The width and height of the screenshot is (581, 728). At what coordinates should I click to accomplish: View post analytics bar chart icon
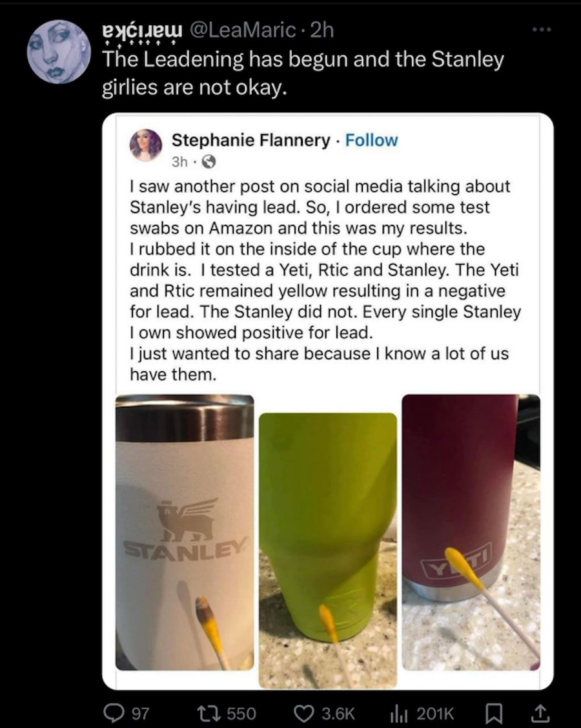tap(398, 712)
